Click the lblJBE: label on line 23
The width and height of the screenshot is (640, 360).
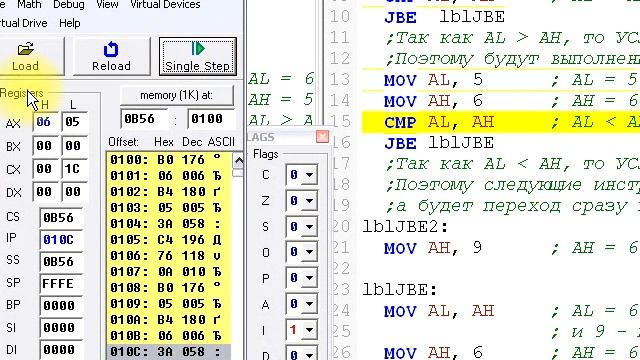pos(400,290)
